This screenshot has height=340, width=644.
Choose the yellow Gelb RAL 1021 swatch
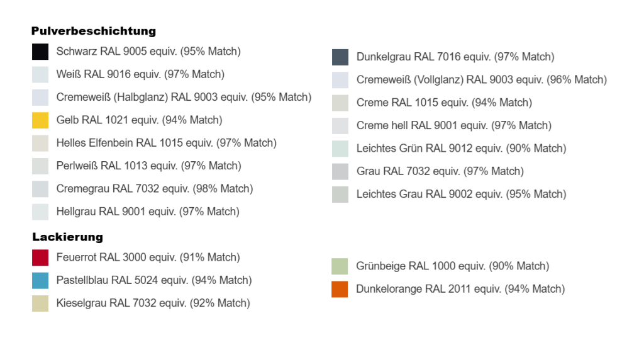(40, 120)
